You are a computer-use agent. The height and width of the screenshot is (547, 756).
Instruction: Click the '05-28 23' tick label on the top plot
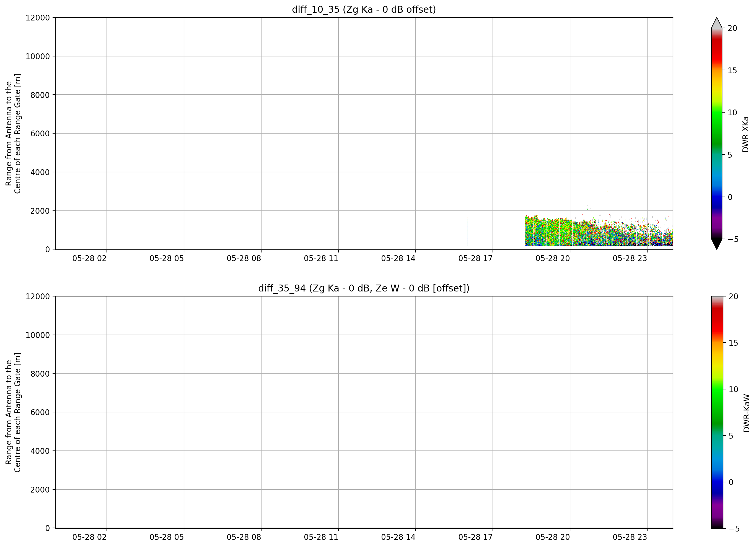(630, 259)
